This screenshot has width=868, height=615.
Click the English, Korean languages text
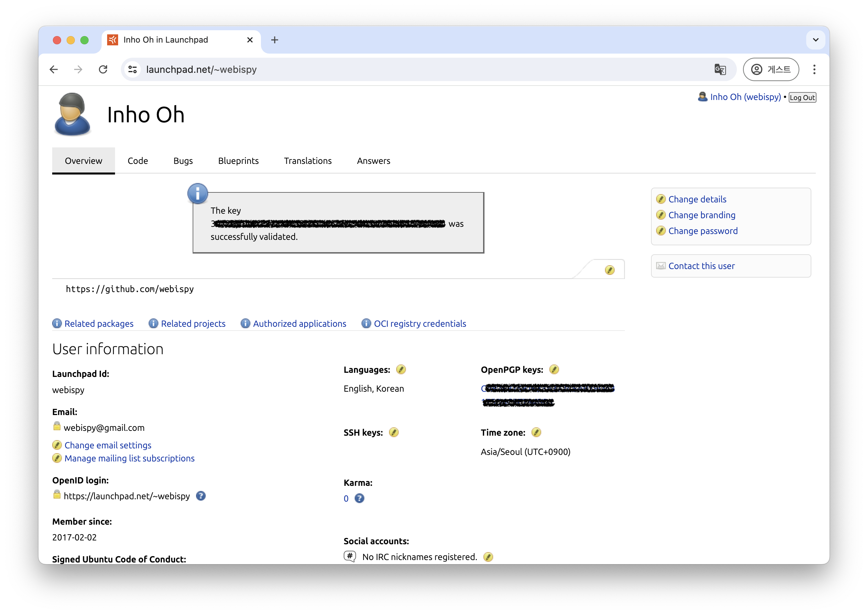[374, 389]
